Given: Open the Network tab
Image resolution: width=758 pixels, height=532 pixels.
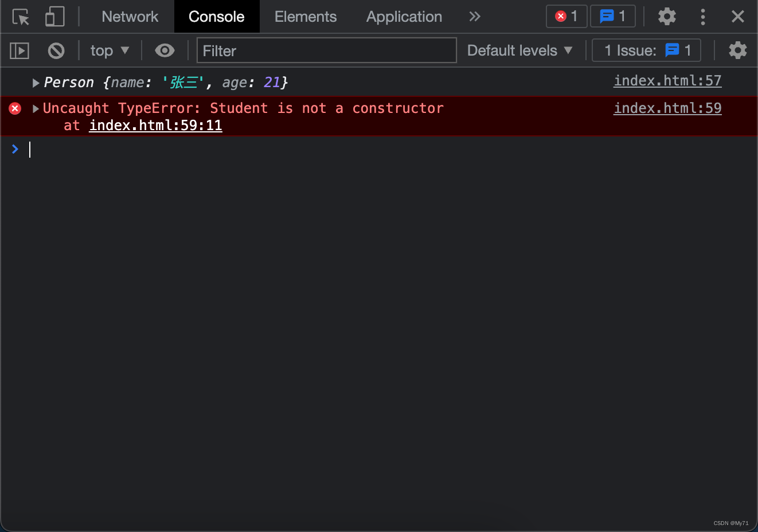Looking at the screenshot, I should (x=130, y=17).
